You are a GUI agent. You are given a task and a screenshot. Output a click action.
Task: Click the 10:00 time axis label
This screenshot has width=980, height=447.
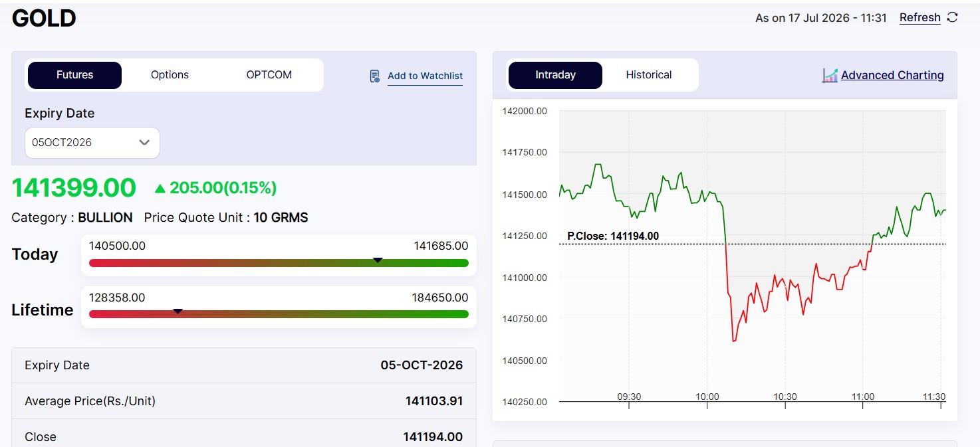click(707, 397)
